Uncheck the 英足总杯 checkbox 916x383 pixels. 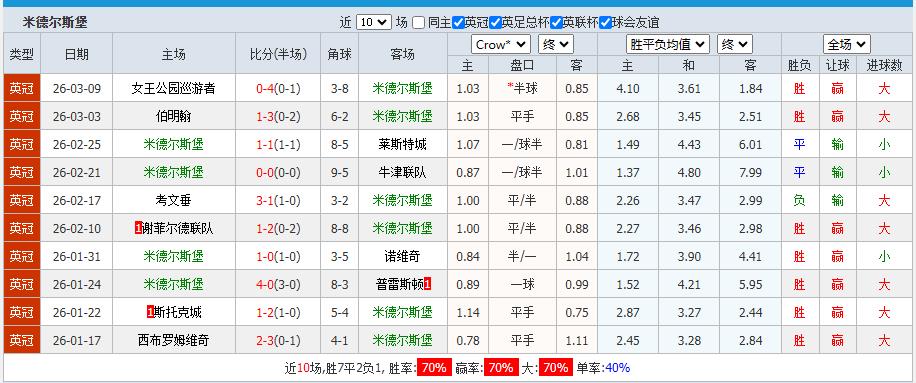(495, 23)
